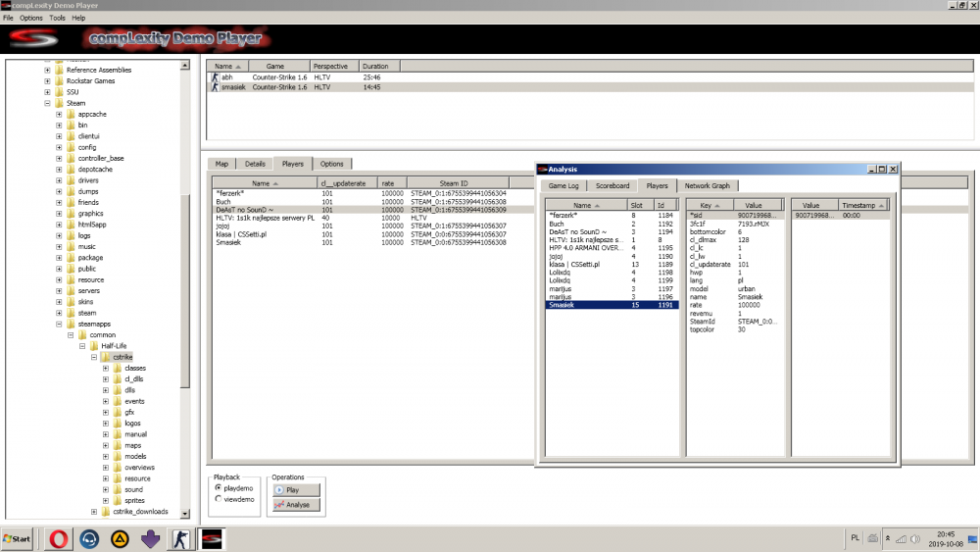Screen dimensions: 980x552
Task: Click the abh demo file icon
Action: [x=215, y=77]
